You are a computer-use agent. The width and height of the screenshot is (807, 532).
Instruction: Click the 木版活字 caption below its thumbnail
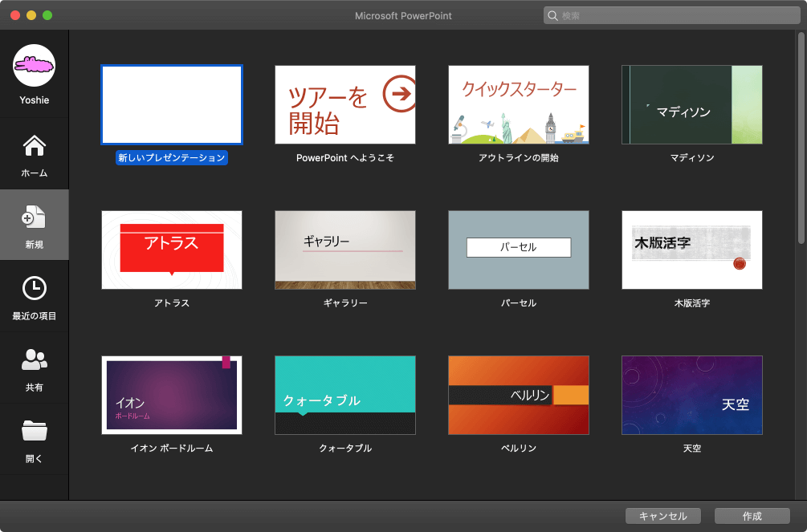click(x=692, y=303)
